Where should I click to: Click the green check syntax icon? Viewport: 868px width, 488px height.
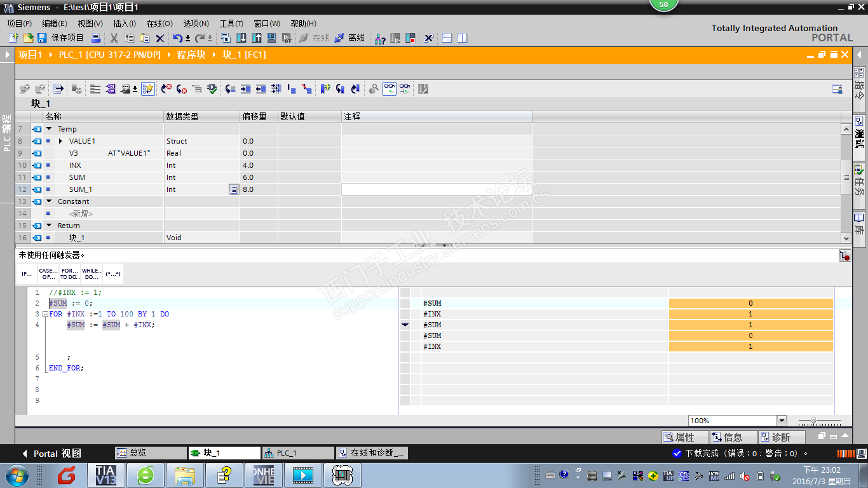212,89
